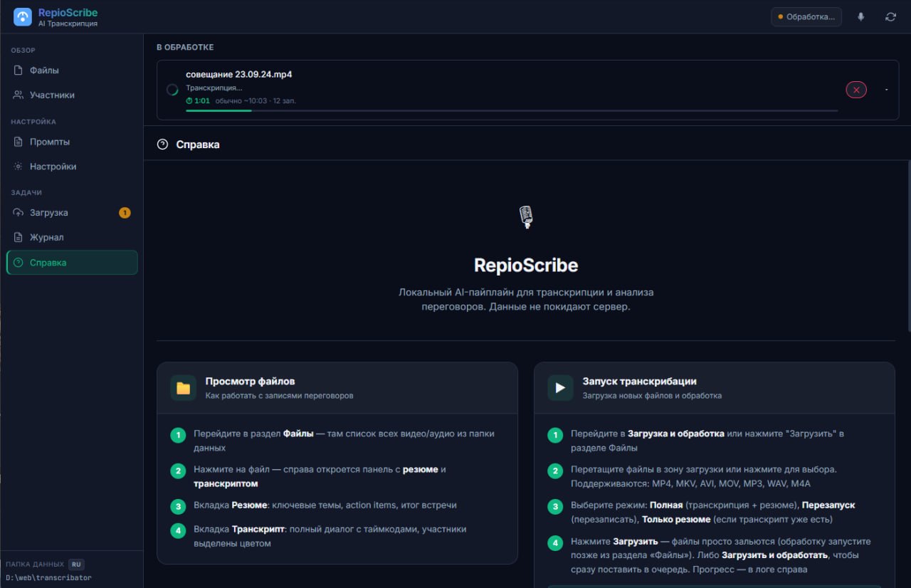The height and width of the screenshot is (588, 911).
Task: Click the RU language badge
Action: coord(77,565)
